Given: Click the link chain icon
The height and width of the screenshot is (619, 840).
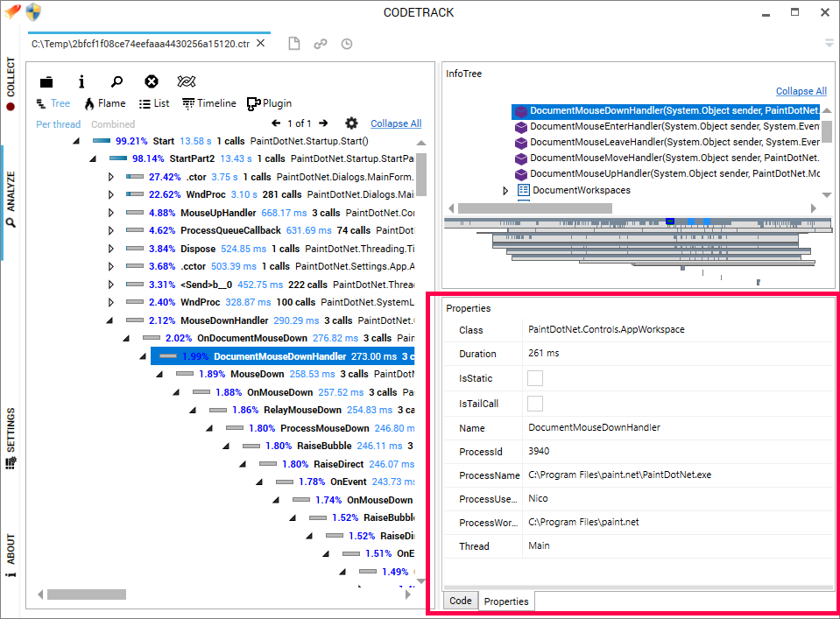Looking at the screenshot, I should click(321, 44).
